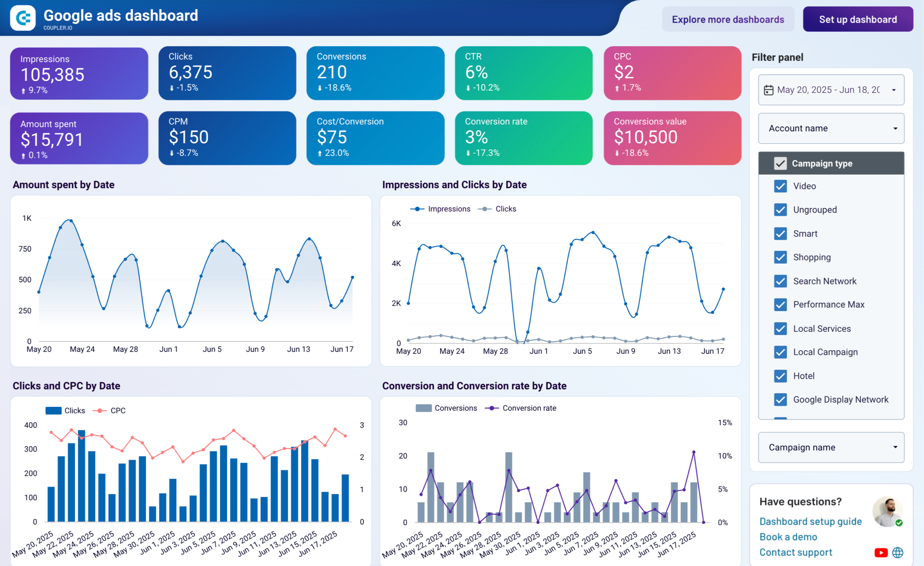Click the globe website icon
This screenshot has height=566, width=924.
(897, 553)
